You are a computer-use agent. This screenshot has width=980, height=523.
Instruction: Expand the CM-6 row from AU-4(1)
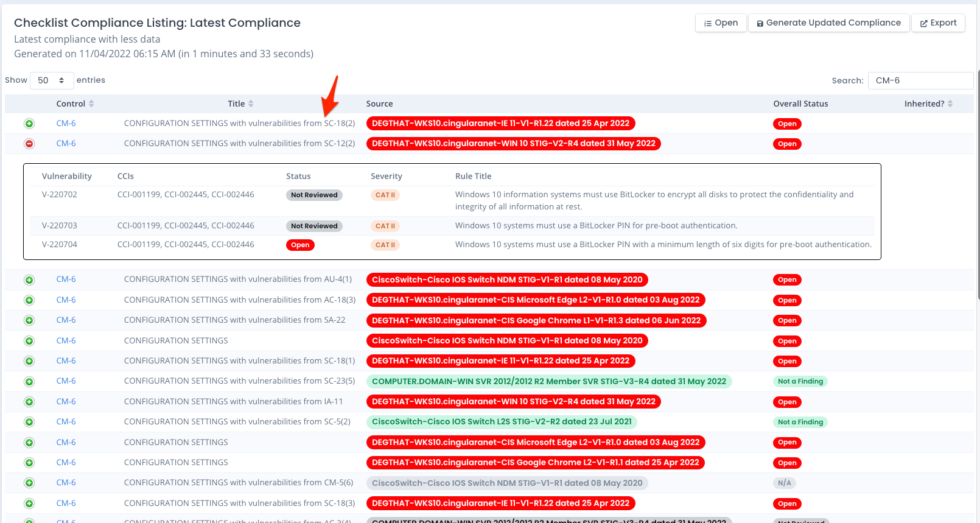click(x=29, y=280)
